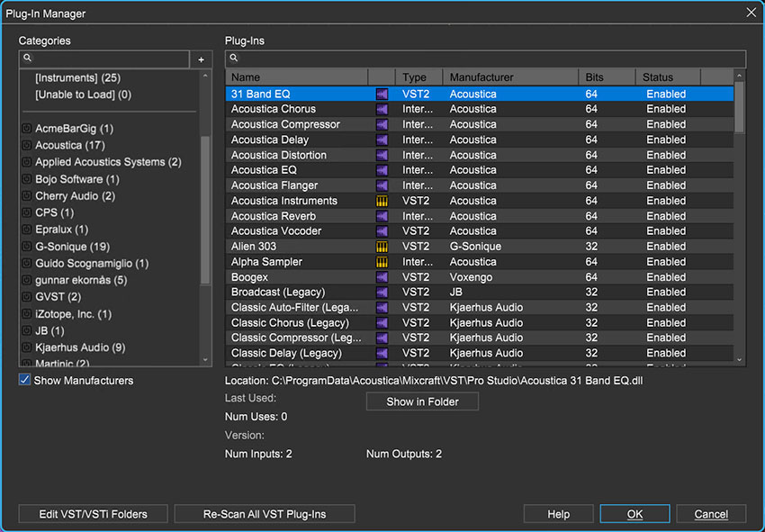Click the Categories list scrollbar thumb

click(x=205, y=210)
